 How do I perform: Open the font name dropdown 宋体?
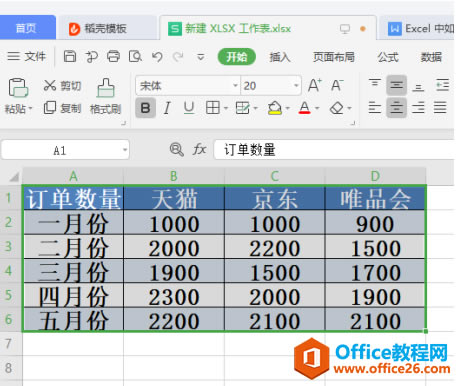coord(235,86)
